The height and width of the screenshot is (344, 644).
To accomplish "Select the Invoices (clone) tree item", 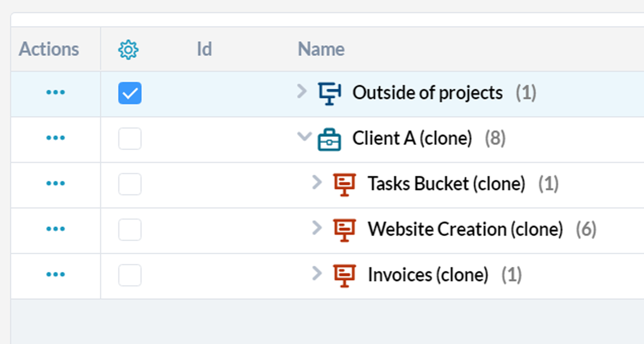I will point(427,275).
